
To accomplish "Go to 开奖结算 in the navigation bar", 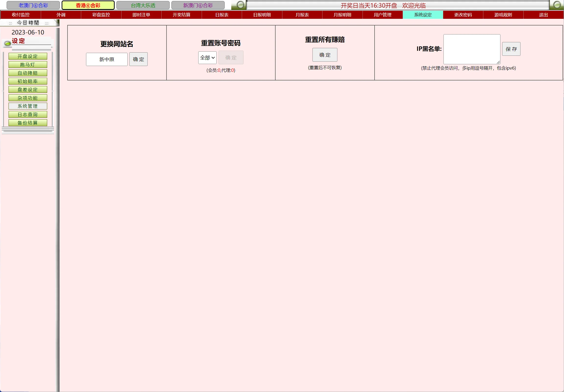I will pos(182,15).
